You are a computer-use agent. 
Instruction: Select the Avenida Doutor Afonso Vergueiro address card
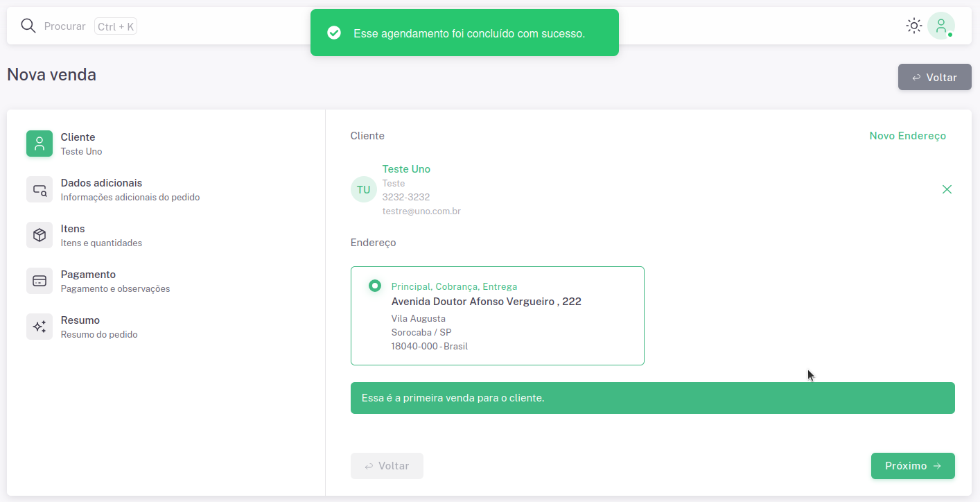pyautogui.click(x=497, y=315)
